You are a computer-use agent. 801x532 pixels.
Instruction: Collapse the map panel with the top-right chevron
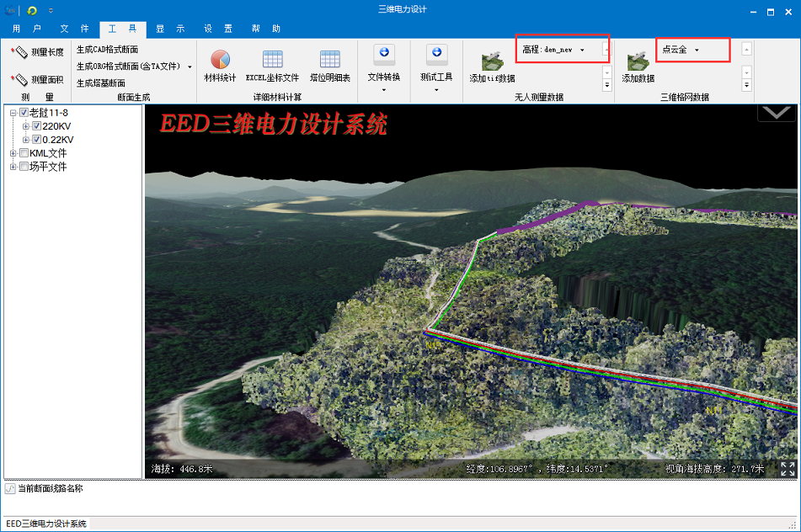[776, 114]
